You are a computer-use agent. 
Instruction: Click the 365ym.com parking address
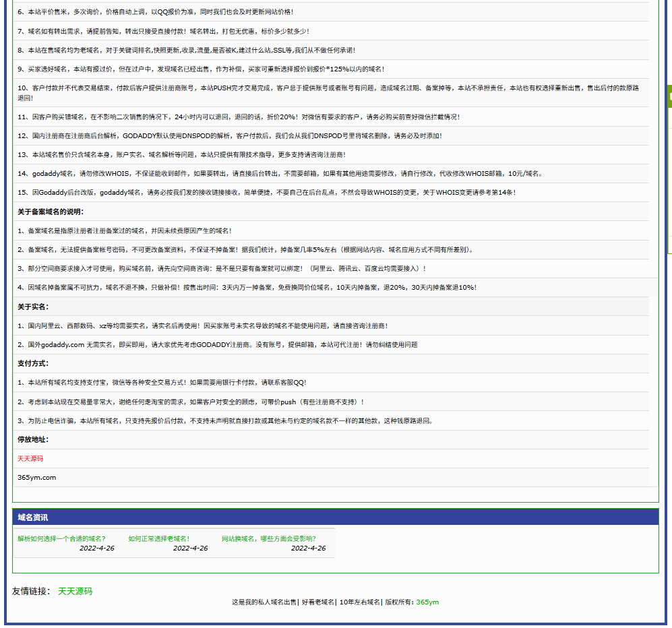point(37,478)
